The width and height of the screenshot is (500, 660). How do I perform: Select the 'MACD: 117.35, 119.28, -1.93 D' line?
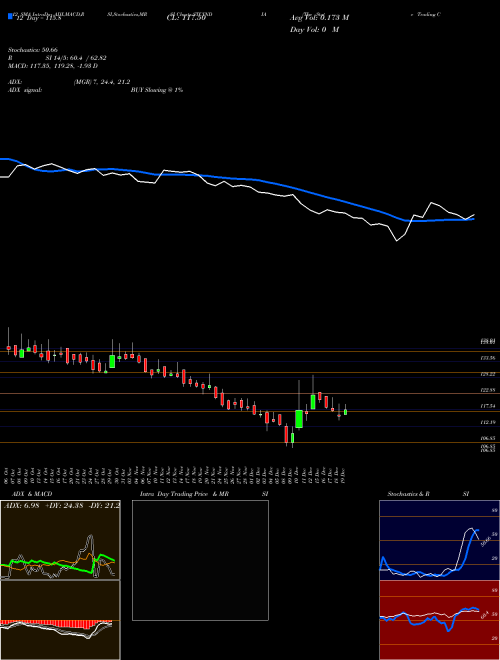(x=53, y=66)
